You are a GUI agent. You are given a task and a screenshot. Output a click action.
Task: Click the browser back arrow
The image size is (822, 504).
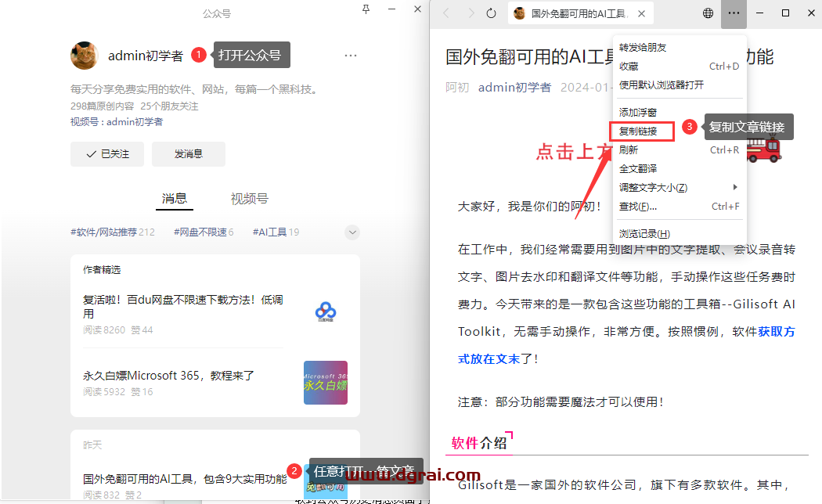pos(446,13)
